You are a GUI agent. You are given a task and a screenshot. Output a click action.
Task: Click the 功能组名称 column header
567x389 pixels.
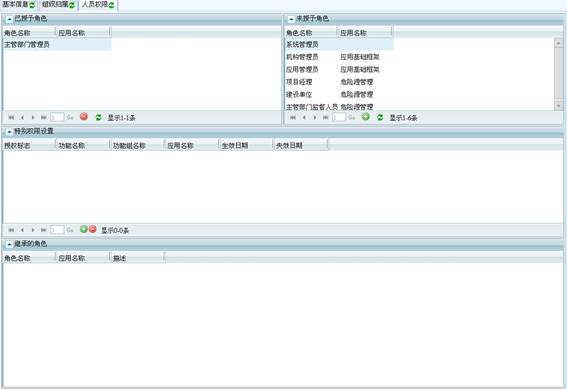[137, 145]
